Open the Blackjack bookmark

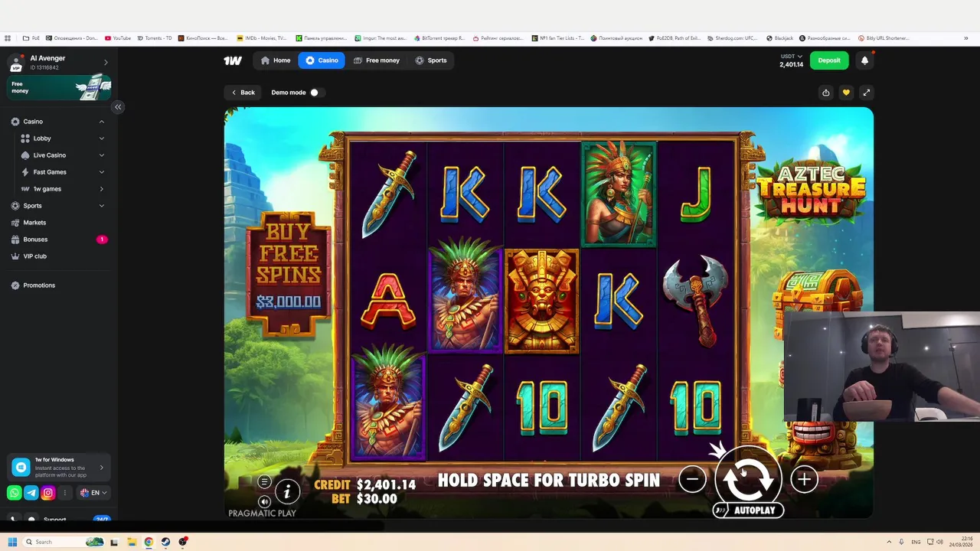(780, 37)
